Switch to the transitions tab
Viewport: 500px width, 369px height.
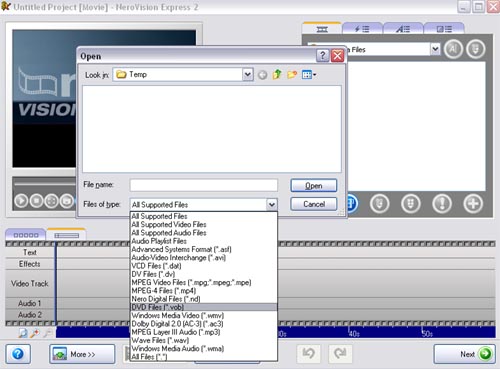pos(444,29)
